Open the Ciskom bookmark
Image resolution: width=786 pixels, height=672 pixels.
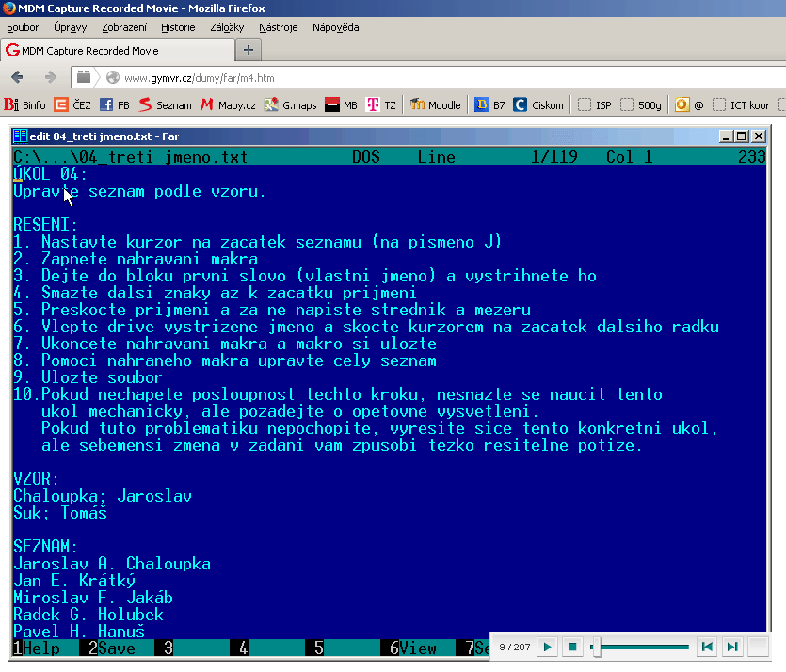tap(538, 105)
